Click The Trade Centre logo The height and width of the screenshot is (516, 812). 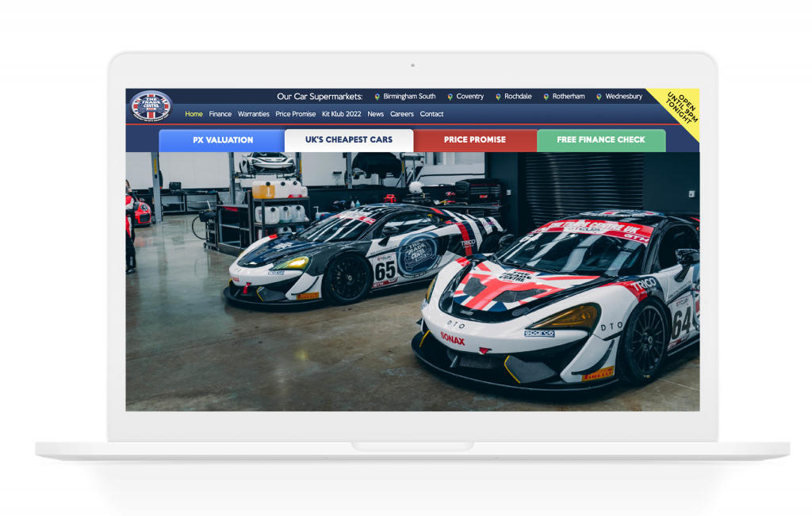(151, 106)
